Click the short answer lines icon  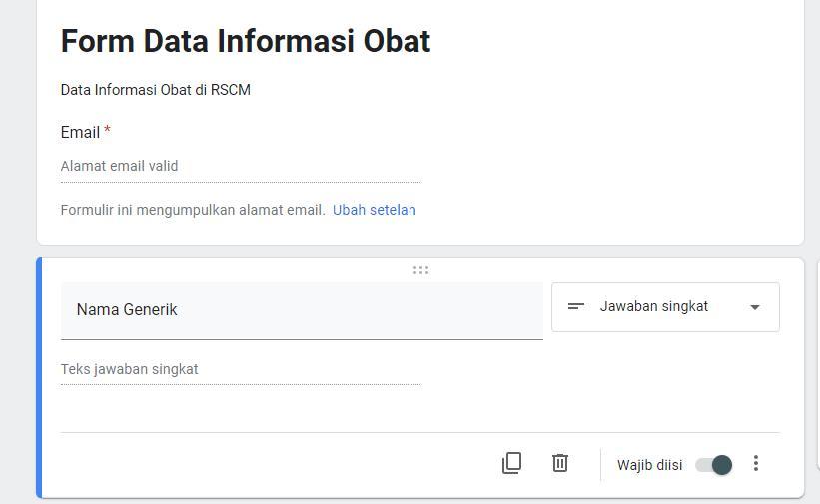[576, 307]
